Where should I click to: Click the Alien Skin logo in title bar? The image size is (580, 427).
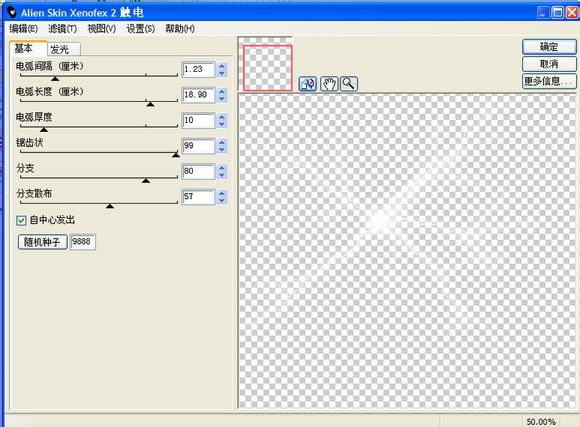(x=12, y=12)
